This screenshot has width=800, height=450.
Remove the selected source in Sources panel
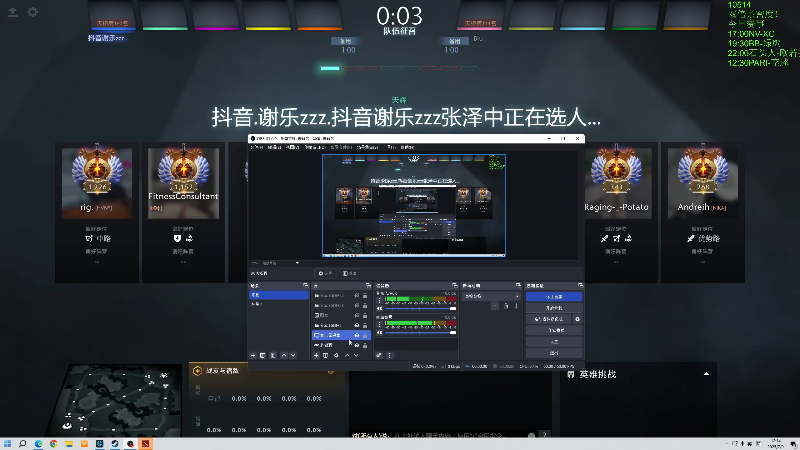pos(326,355)
